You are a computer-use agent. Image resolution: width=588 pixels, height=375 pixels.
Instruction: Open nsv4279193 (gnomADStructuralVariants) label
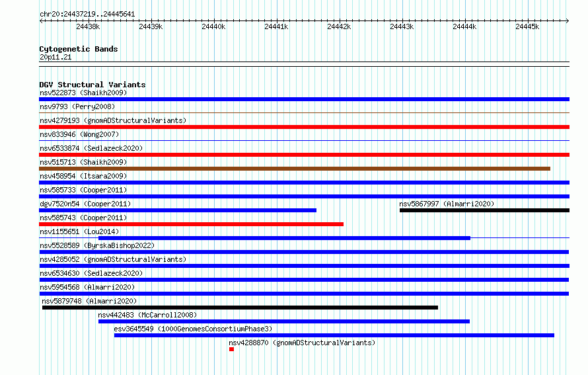113,120
